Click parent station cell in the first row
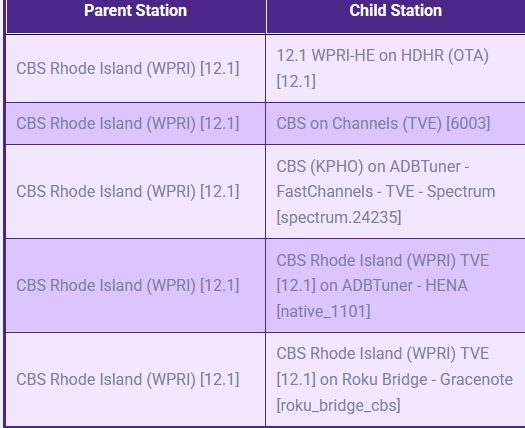 [136, 68]
